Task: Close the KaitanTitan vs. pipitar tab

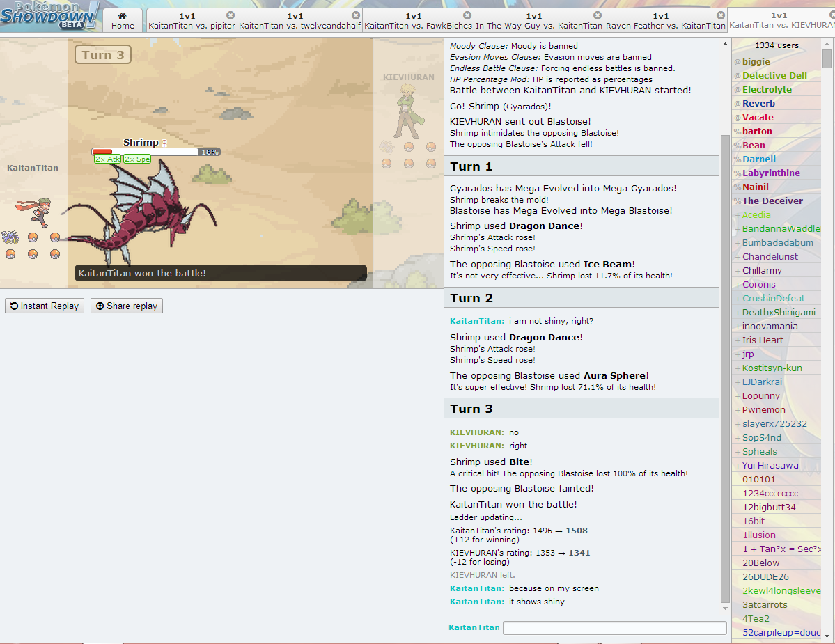Action: click(x=231, y=15)
